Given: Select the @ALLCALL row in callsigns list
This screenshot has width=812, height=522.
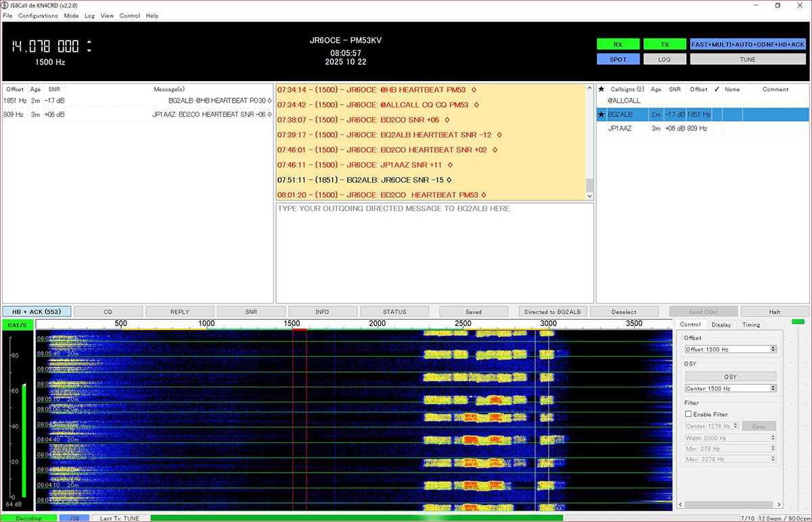Looking at the screenshot, I should coord(702,101).
